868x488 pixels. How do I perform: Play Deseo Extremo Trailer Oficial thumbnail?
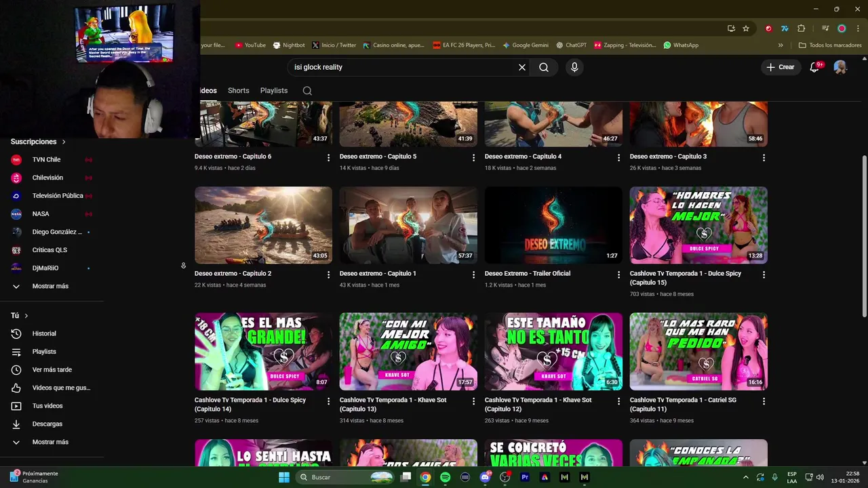[x=553, y=225]
